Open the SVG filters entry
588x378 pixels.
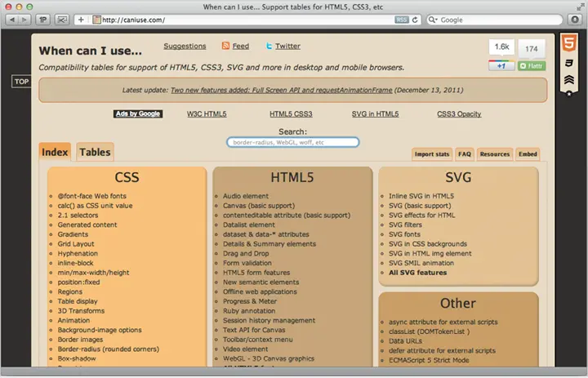point(405,225)
